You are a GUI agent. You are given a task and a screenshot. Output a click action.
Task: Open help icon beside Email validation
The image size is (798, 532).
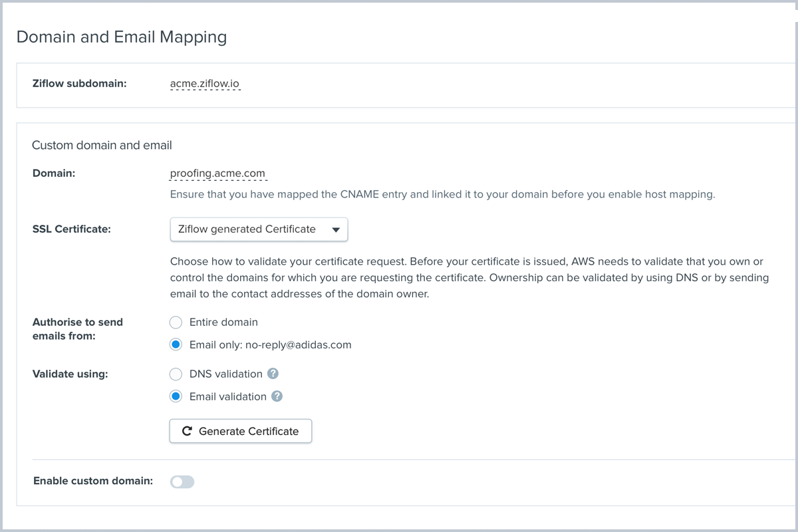(277, 396)
